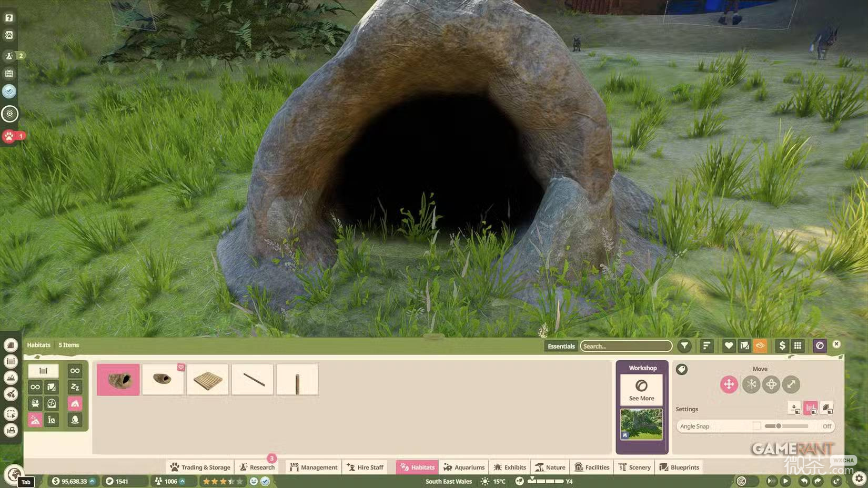Select the rotate gizmo icon
This screenshot has width=868, height=488.
coord(771,384)
